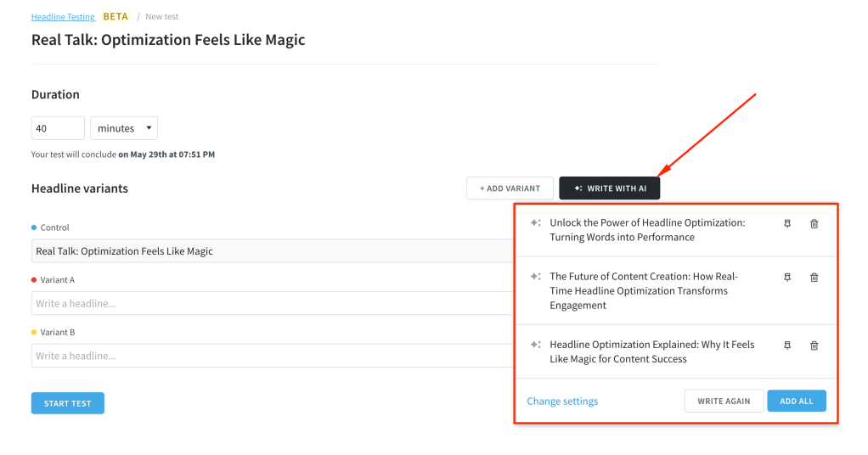This screenshot has height=455, width=868.
Task: Trash the 'Future of Content Creation' suggestion
Action: click(x=814, y=278)
